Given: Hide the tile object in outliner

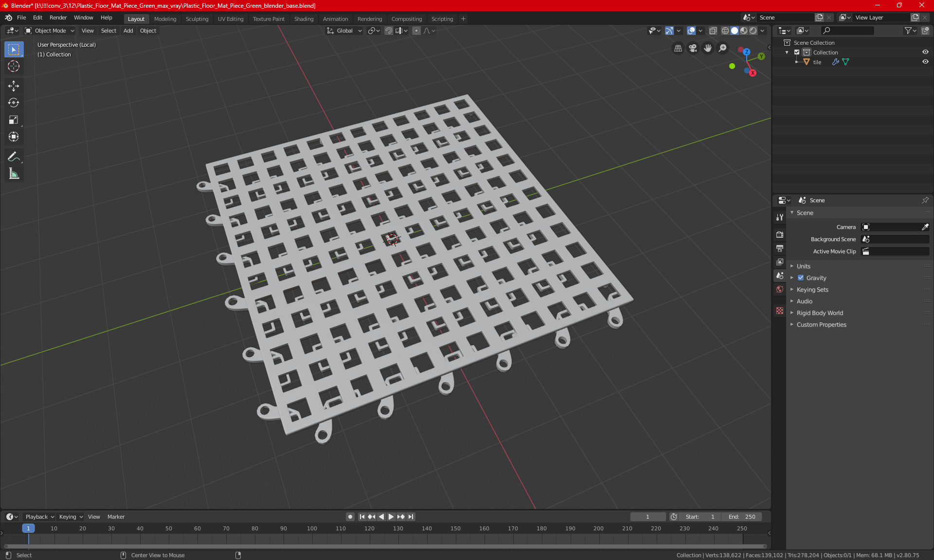Looking at the screenshot, I should [925, 62].
